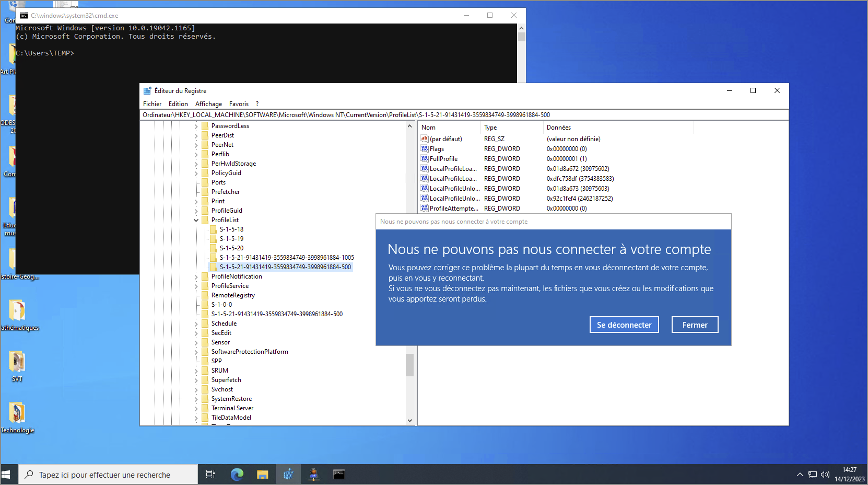Select the S-1-5-21-...-1005 profile key
Screen dimensions: 868x485
287,258
